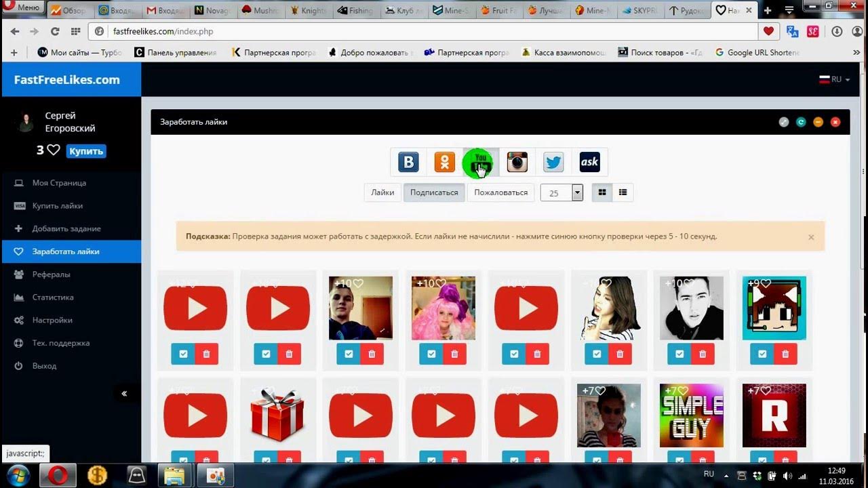Select the ask.fm network icon
The width and height of the screenshot is (868, 488).
click(589, 162)
